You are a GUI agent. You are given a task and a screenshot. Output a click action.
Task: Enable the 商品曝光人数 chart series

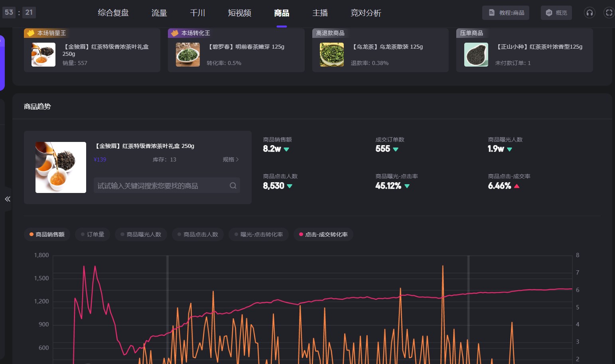pyautogui.click(x=141, y=234)
